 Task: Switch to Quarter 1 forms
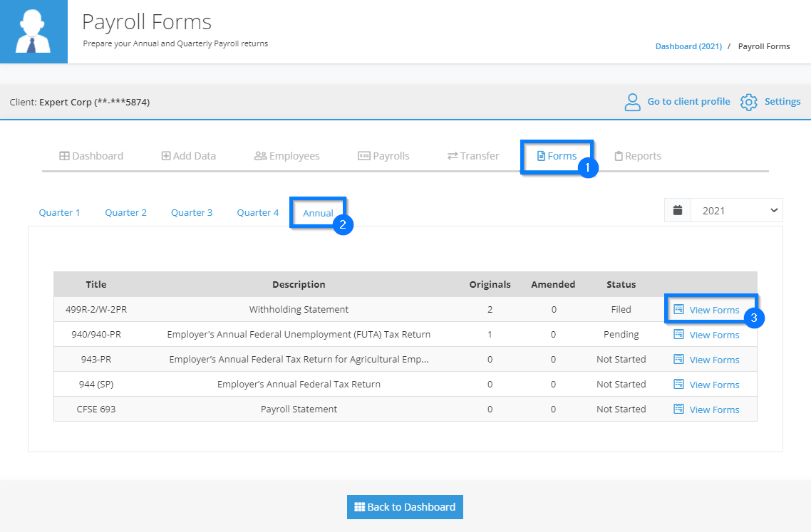[x=59, y=212]
